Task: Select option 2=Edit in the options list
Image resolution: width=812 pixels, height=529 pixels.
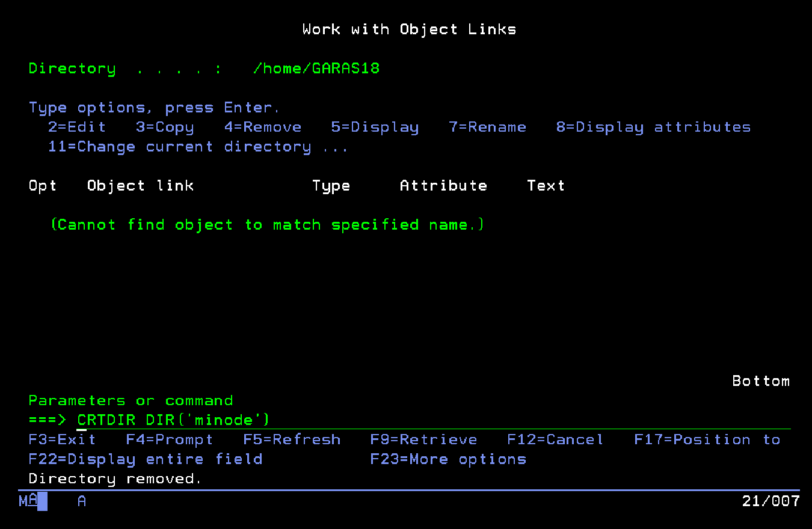Action: pos(76,127)
